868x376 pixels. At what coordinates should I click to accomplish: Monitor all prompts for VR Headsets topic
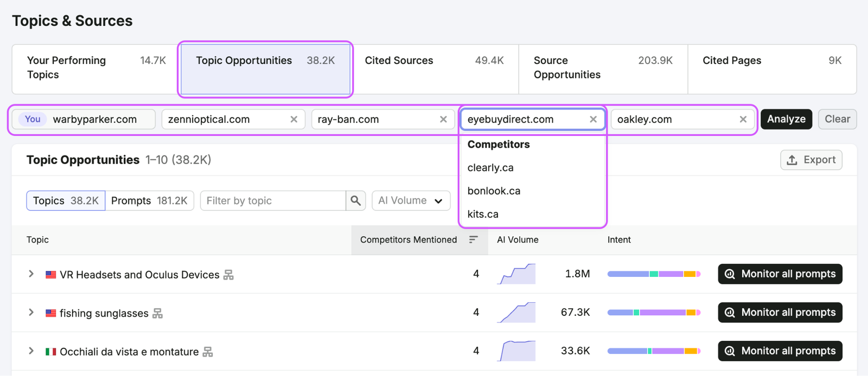780,274
